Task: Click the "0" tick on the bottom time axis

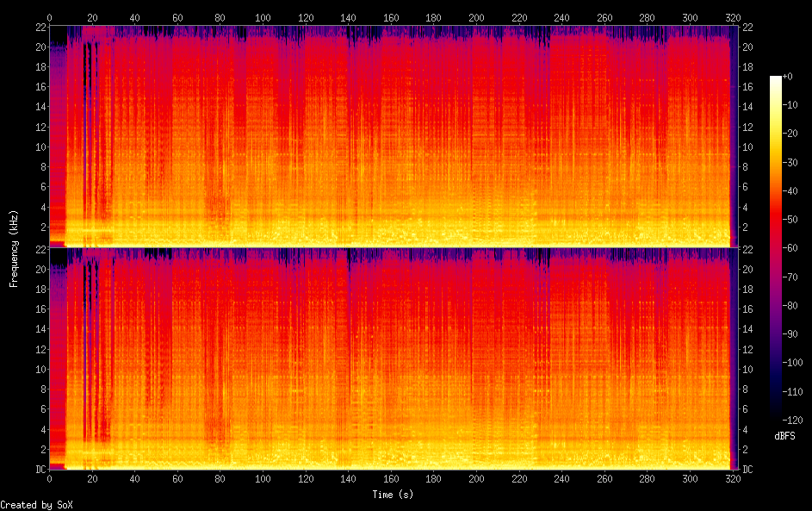Action: point(49,478)
